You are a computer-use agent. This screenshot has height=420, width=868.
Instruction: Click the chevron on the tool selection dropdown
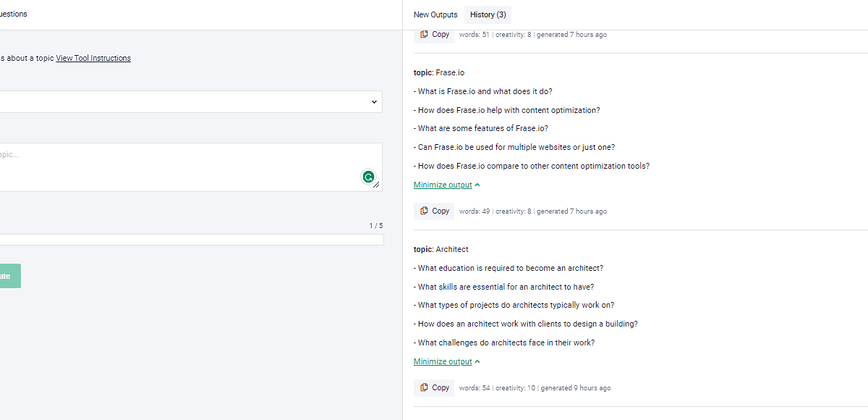[x=373, y=101]
